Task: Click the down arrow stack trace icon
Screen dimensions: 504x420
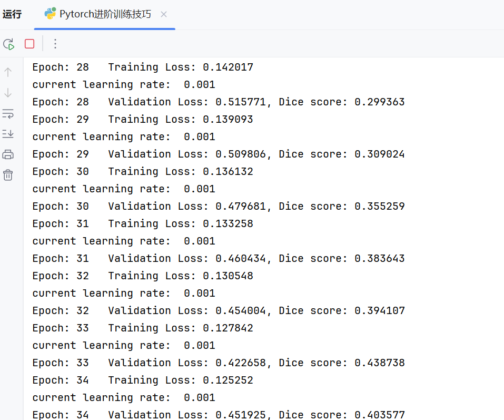Action: 8,93
